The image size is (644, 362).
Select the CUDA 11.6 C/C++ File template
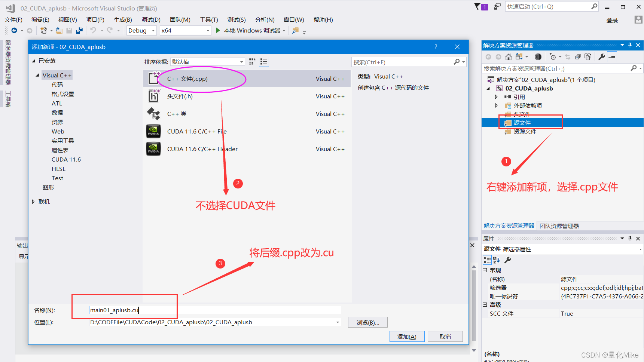click(196, 131)
